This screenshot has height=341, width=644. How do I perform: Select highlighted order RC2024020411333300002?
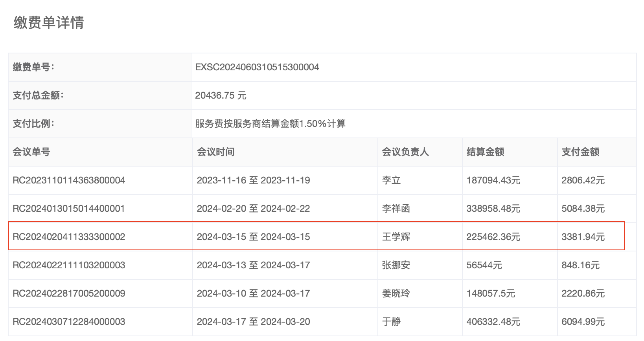69,237
